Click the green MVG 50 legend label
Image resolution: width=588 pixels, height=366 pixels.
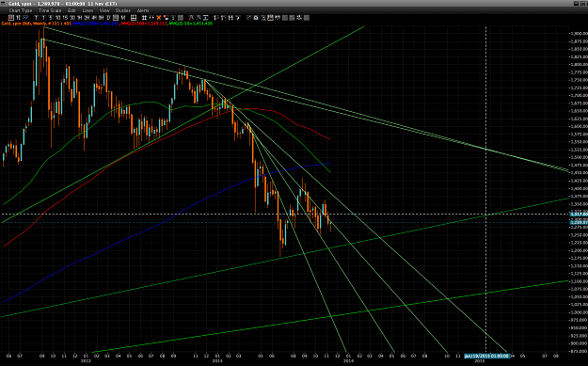190,24
